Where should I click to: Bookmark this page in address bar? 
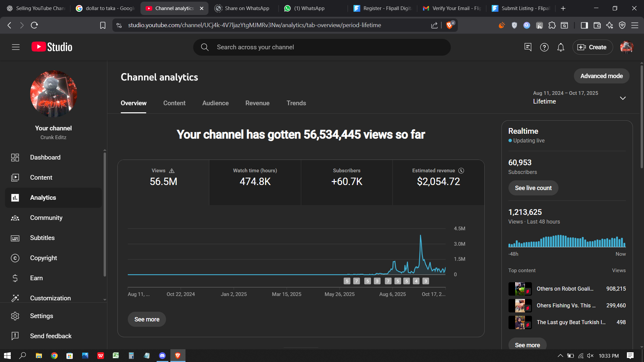[103, 25]
